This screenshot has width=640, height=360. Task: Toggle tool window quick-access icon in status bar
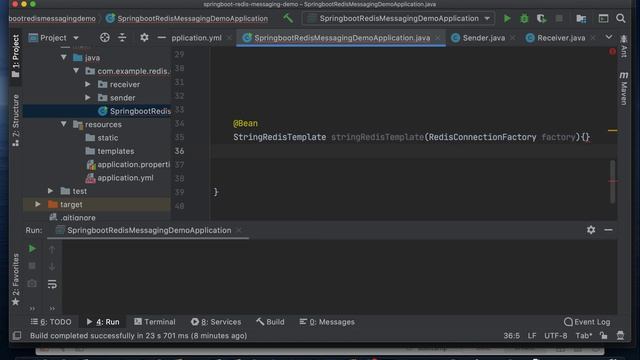point(17,336)
